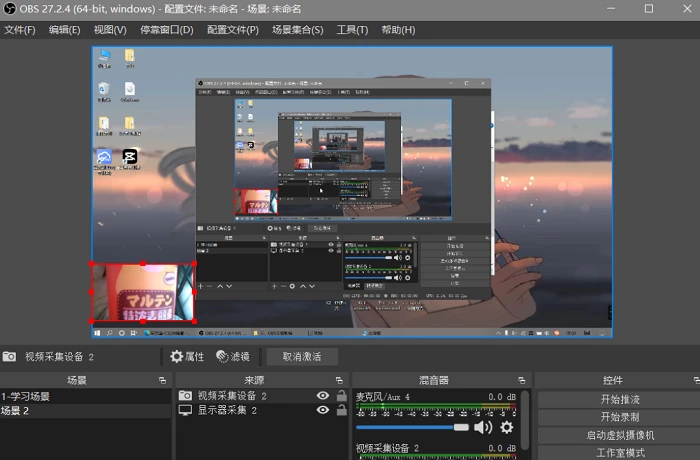
Task: Lock the 显示器采集 2 source
Action: (342, 410)
